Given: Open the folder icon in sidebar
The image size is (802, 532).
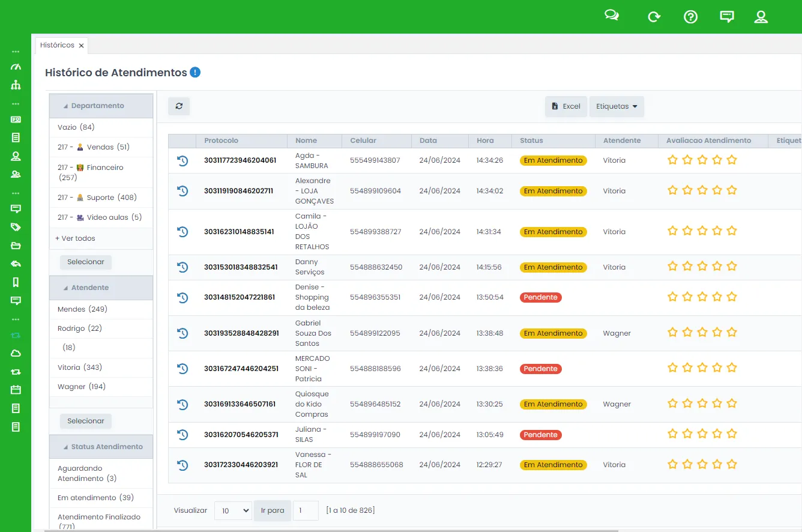Looking at the screenshot, I should (16, 246).
